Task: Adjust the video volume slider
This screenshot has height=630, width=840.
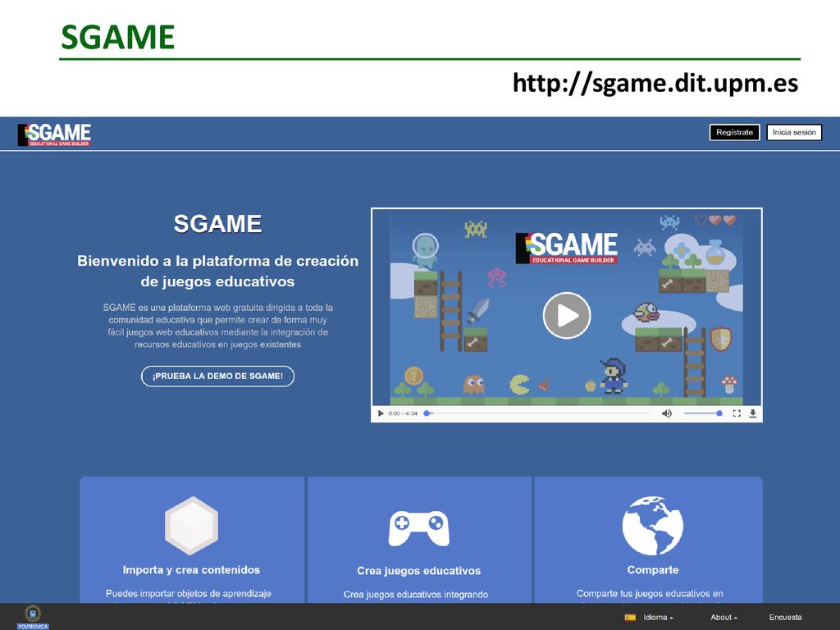Action: point(703,413)
